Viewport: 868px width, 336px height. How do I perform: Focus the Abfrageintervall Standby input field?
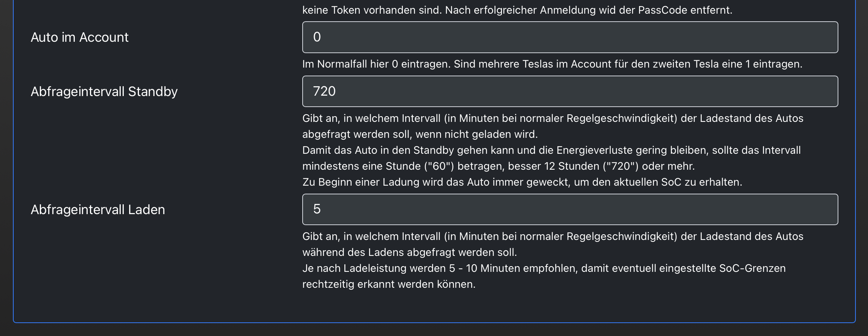pyautogui.click(x=570, y=91)
